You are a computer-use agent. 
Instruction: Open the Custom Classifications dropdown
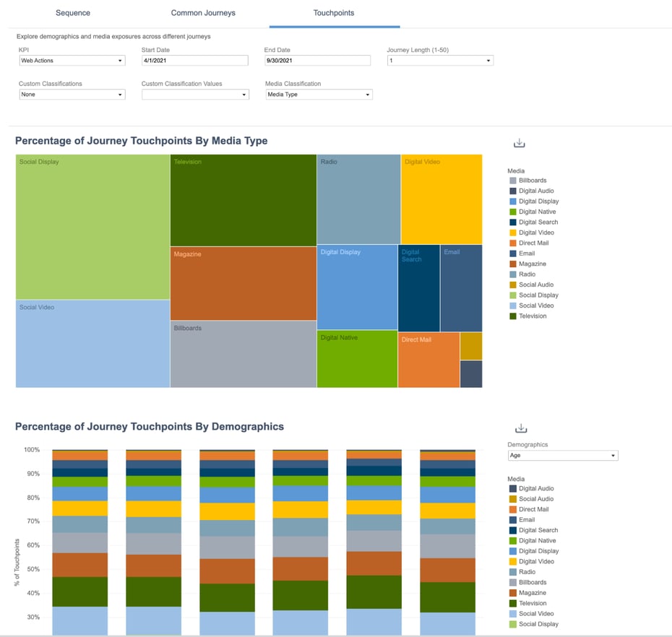pyautogui.click(x=72, y=95)
